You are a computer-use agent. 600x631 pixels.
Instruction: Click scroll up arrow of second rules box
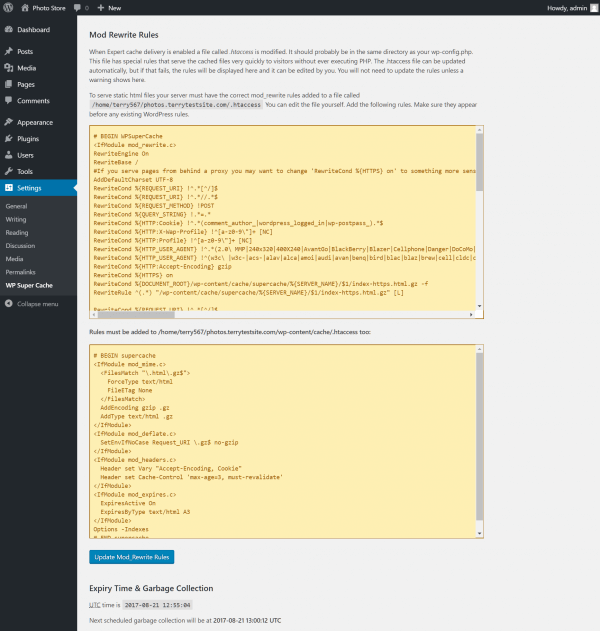tap(479, 349)
